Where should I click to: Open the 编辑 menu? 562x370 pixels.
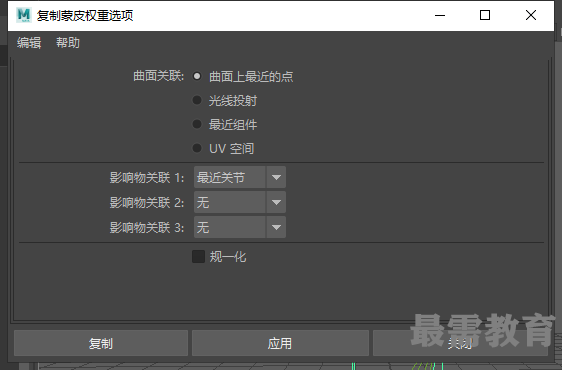[29, 43]
